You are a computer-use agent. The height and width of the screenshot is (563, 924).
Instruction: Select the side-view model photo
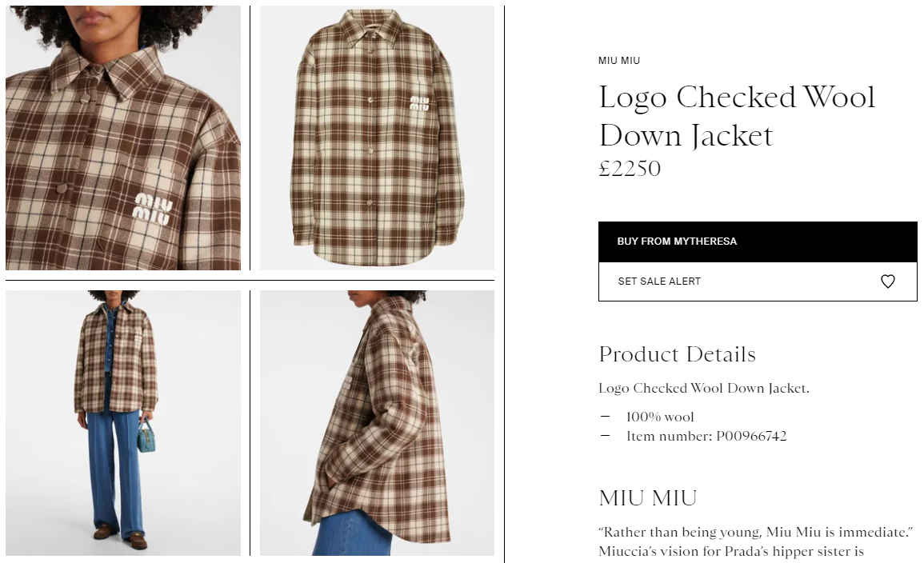coord(377,422)
